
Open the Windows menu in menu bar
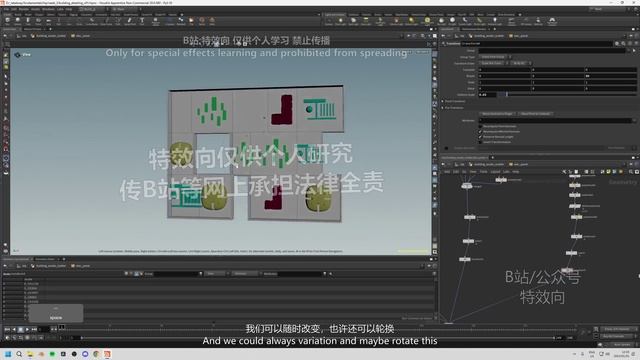pos(48,9)
